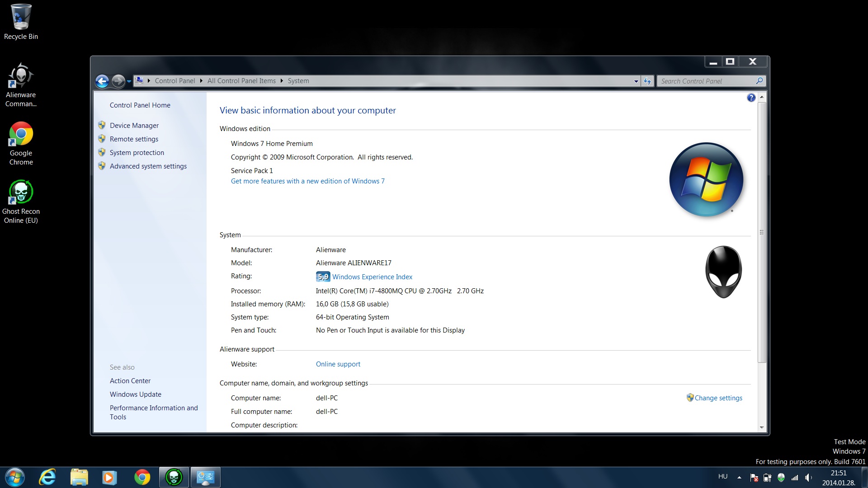Select the 'Windows 7 Home Premium' edition text

tap(272, 144)
